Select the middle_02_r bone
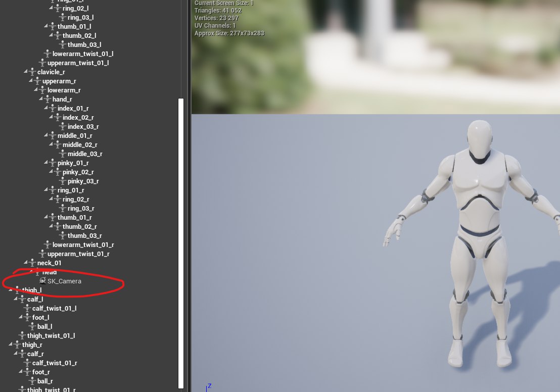This screenshot has width=560, height=392. point(80,144)
